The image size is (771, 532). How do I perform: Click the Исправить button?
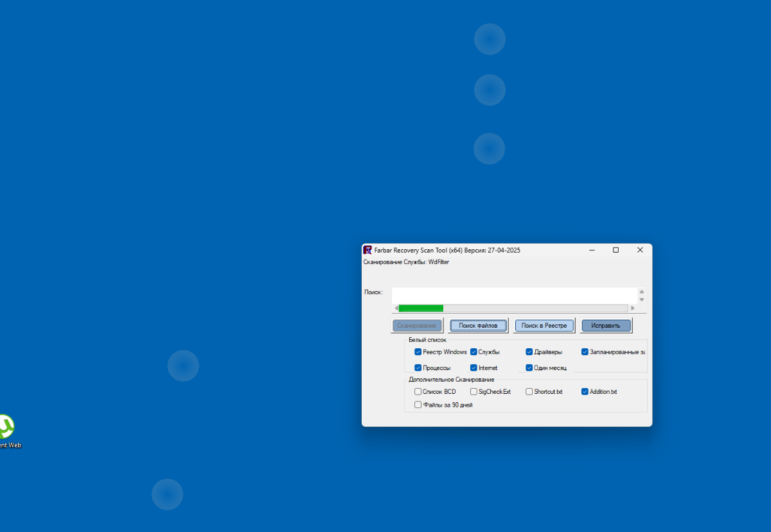(606, 326)
